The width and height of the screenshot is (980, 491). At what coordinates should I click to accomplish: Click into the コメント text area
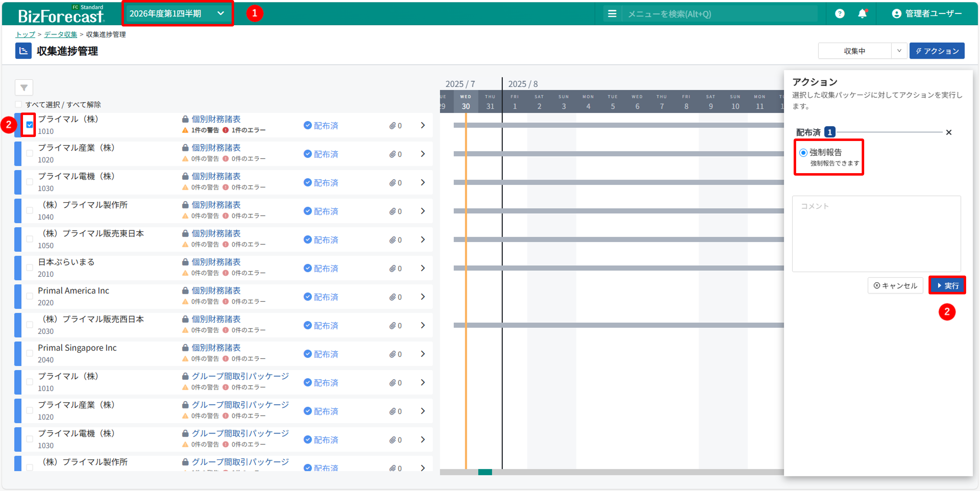point(876,234)
